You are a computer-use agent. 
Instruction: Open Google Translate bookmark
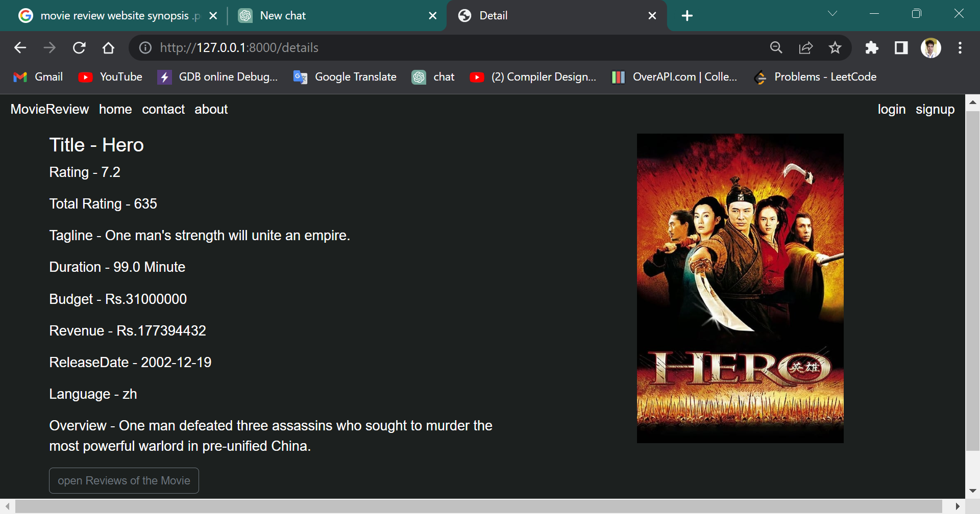click(345, 76)
